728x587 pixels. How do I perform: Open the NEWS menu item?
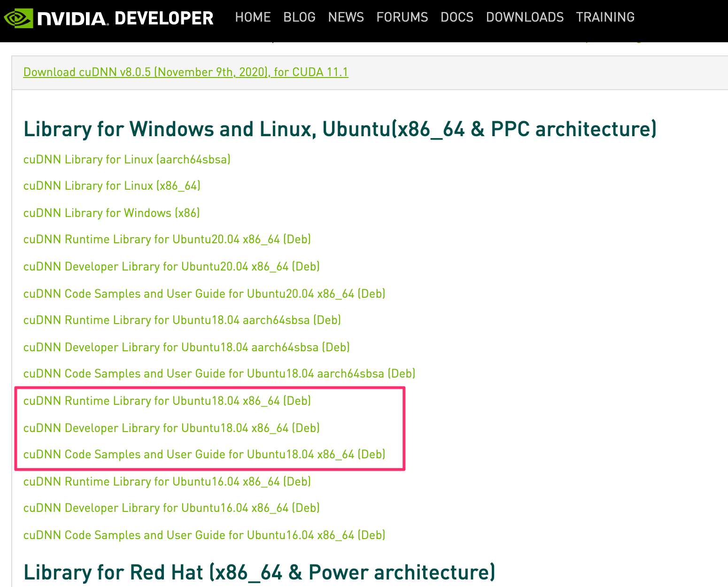(346, 17)
